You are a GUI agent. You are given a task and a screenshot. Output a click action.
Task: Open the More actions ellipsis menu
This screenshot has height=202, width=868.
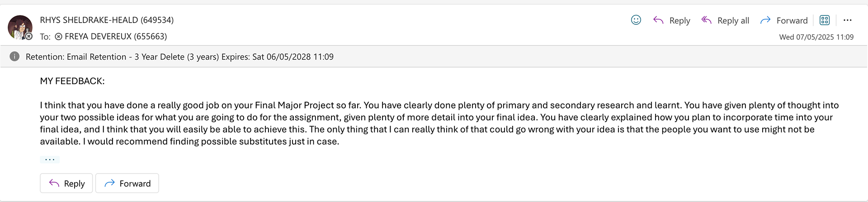(x=848, y=20)
